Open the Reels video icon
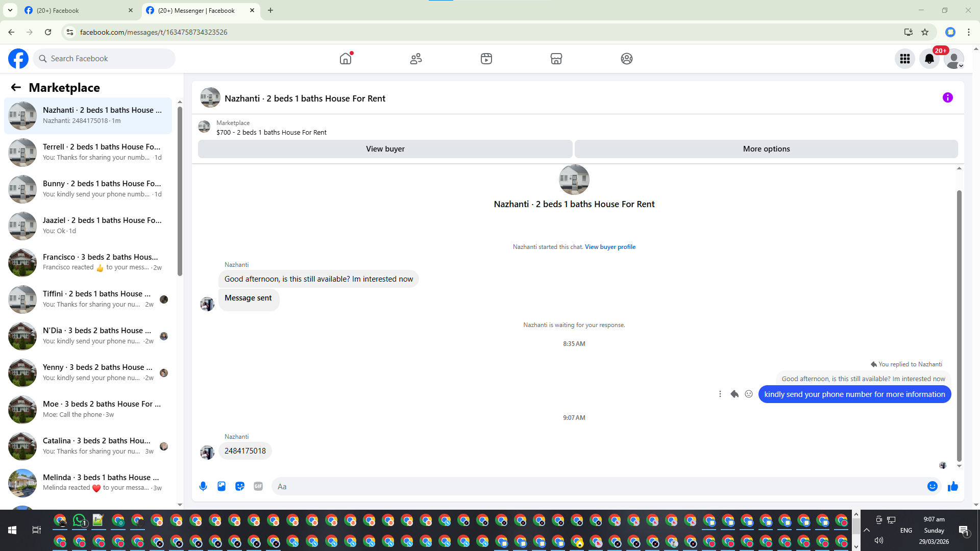Image resolution: width=980 pixels, height=551 pixels. pyautogui.click(x=486, y=59)
